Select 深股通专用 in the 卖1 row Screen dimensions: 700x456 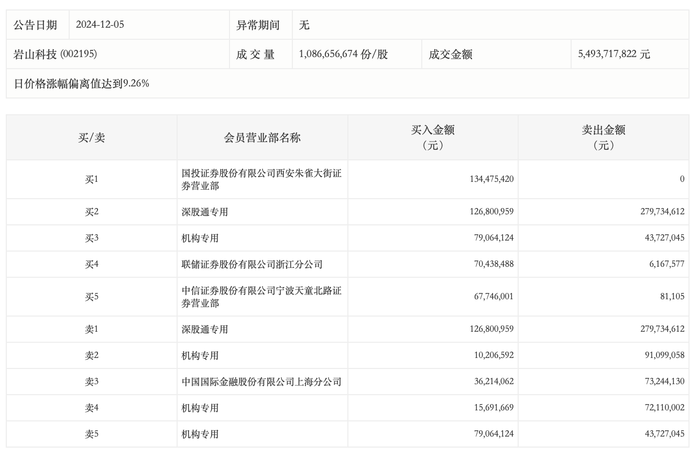(x=204, y=329)
